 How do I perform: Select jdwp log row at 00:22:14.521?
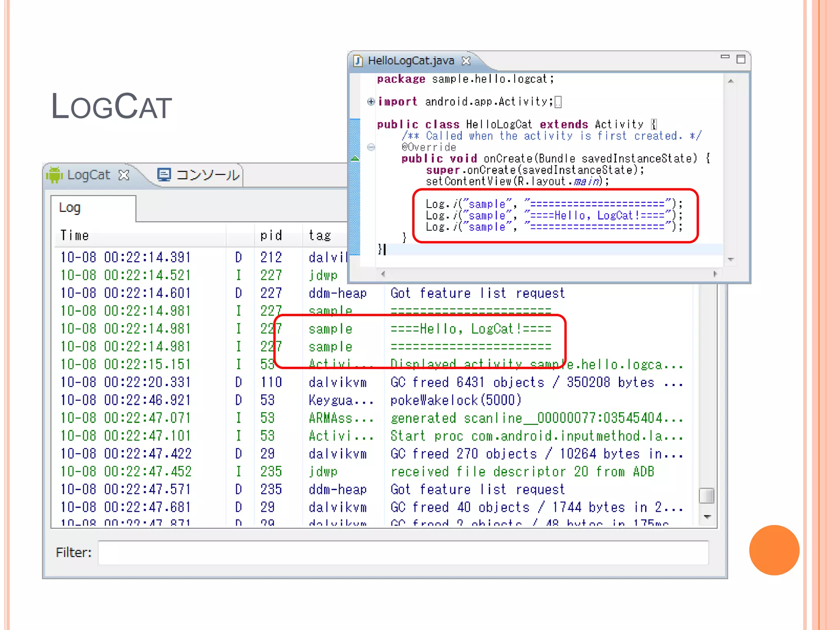click(x=201, y=275)
